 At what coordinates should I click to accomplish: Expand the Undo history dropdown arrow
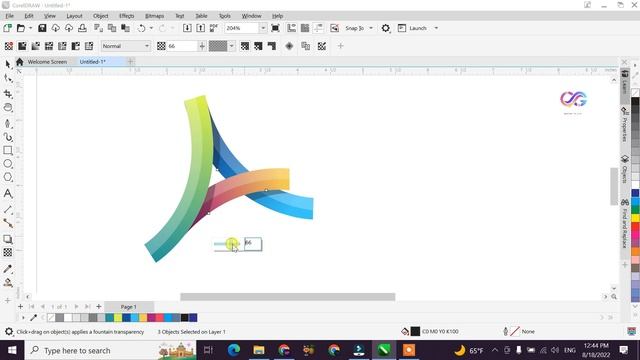pos(151,28)
